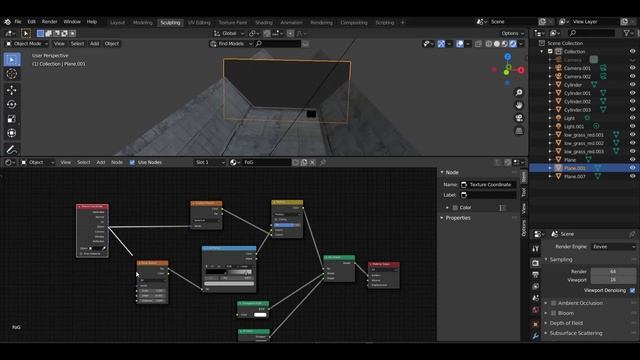
Task: Open the Object Mode dropdown
Action: (x=27, y=44)
